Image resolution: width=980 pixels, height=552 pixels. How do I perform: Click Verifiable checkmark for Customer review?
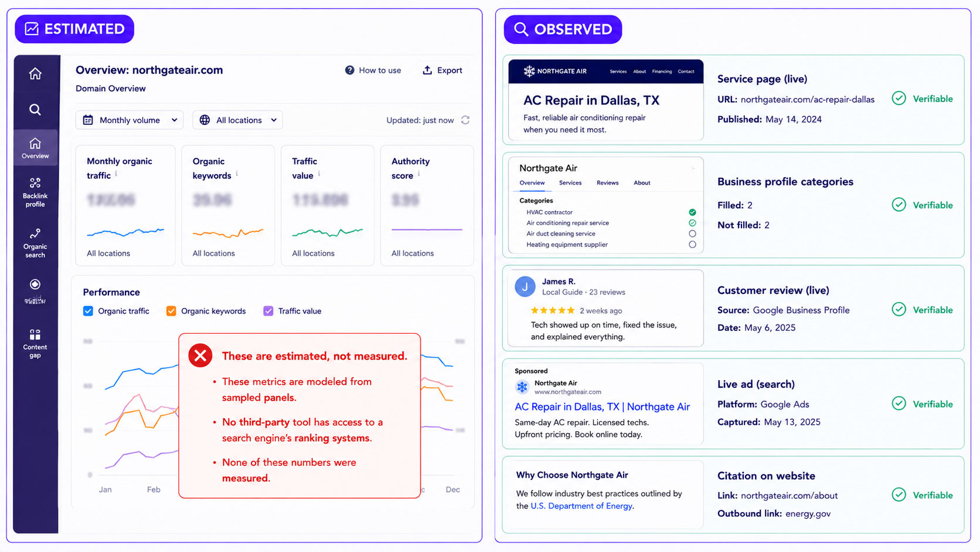pyautogui.click(x=899, y=310)
